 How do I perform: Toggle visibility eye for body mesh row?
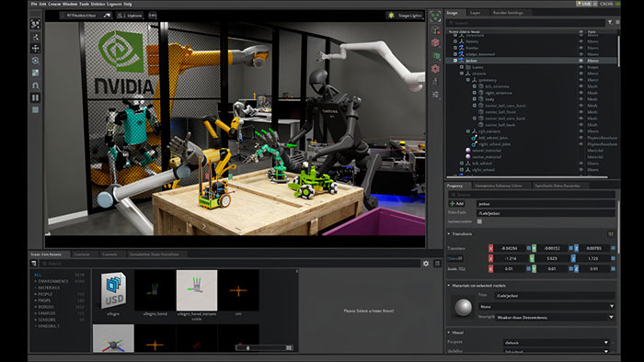tap(581, 99)
